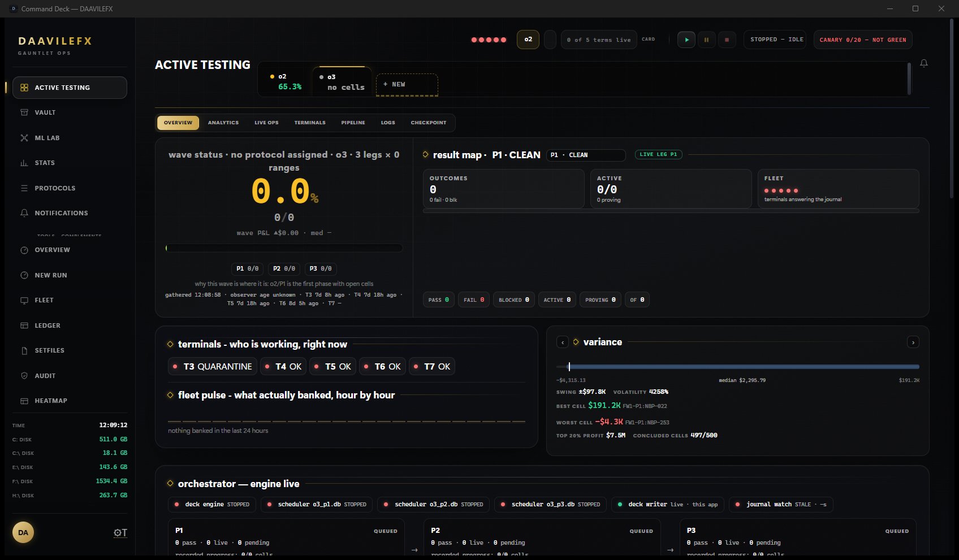Select the Active Testing sidebar item
Screen dimensions: 959x560
tap(70, 88)
